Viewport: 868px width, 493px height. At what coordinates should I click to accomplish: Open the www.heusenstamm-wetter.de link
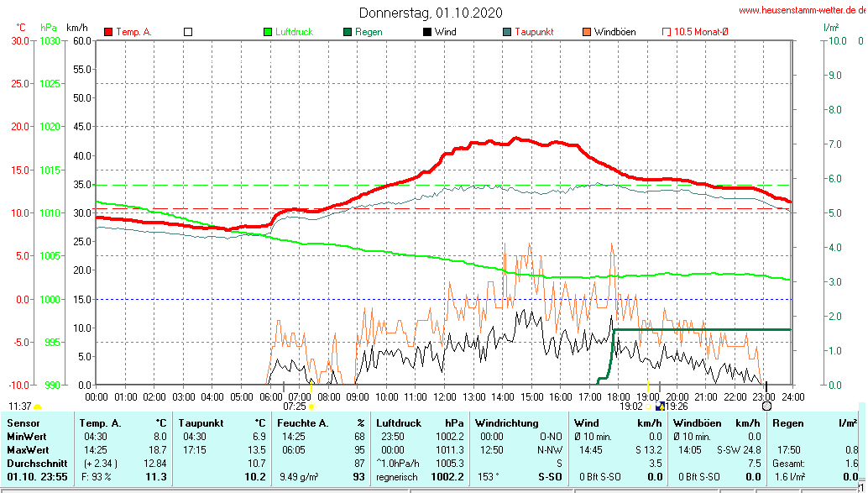(x=802, y=10)
